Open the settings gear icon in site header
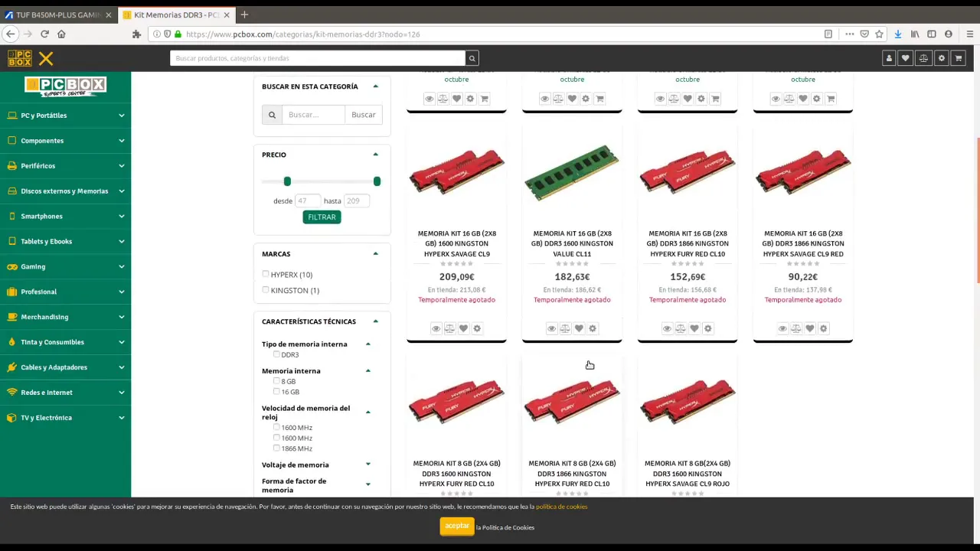Screen dimensions: 980x551 [941, 58]
